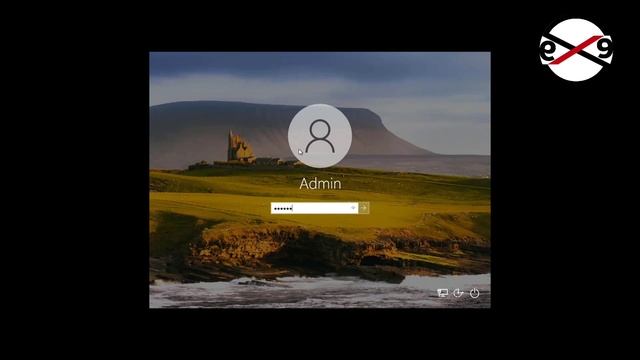Click the Admin user avatar
Screen dimensions: 640x360
click(320, 136)
